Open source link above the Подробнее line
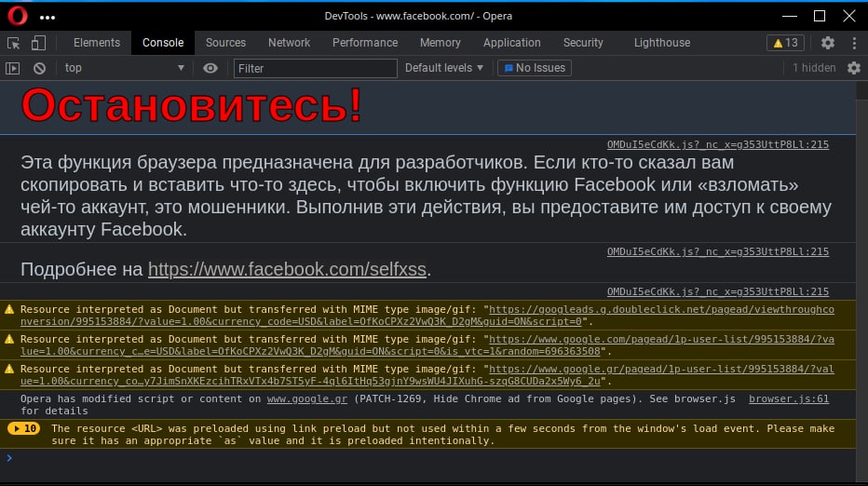The height and width of the screenshot is (486, 868). click(x=718, y=251)
